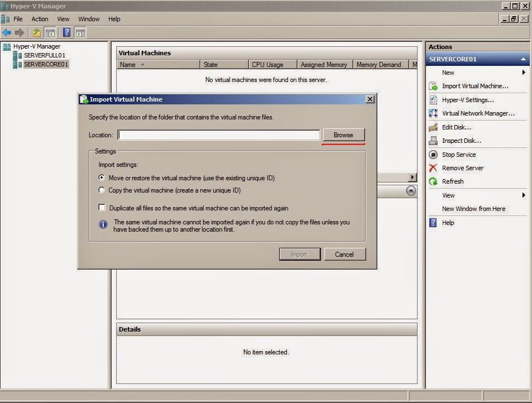Viewport: 532px width, 403px height.
Task: Click New Window from Here action
Action: pos(473,209)
